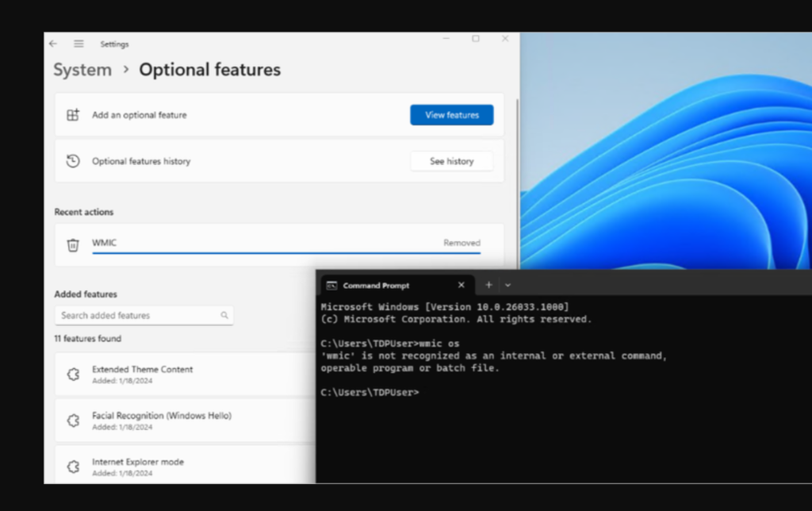Screen dimensions: 812x511
Task: Click the Settings back arrow icon
Action: 53,44
